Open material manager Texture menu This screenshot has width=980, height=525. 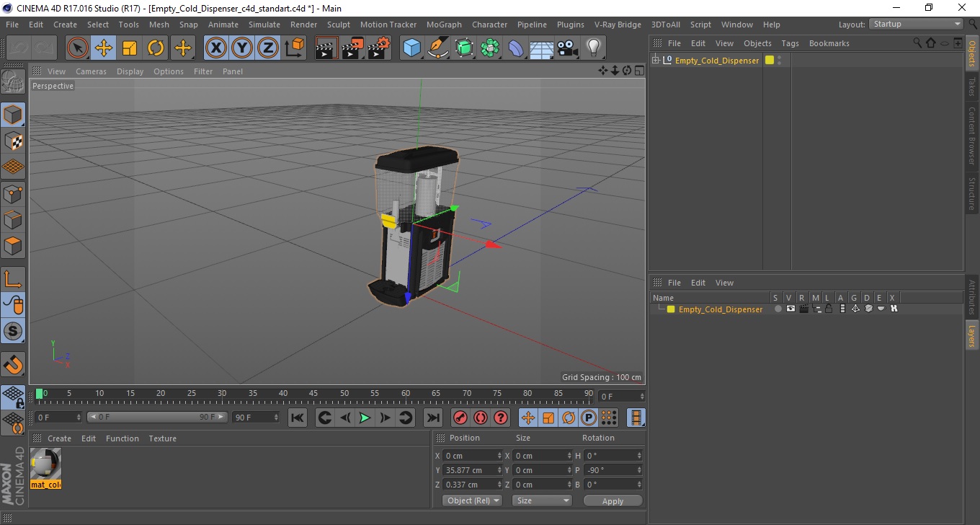coord(162,438)
